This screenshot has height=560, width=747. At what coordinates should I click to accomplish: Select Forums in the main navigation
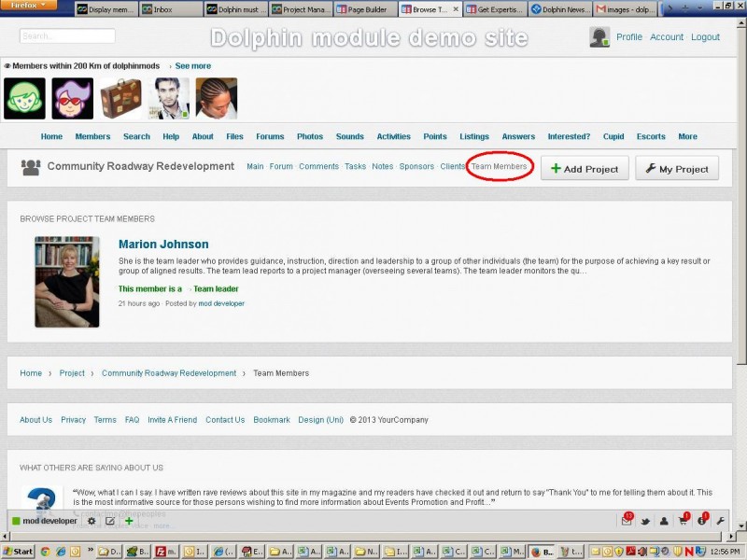tap(270, 136)
